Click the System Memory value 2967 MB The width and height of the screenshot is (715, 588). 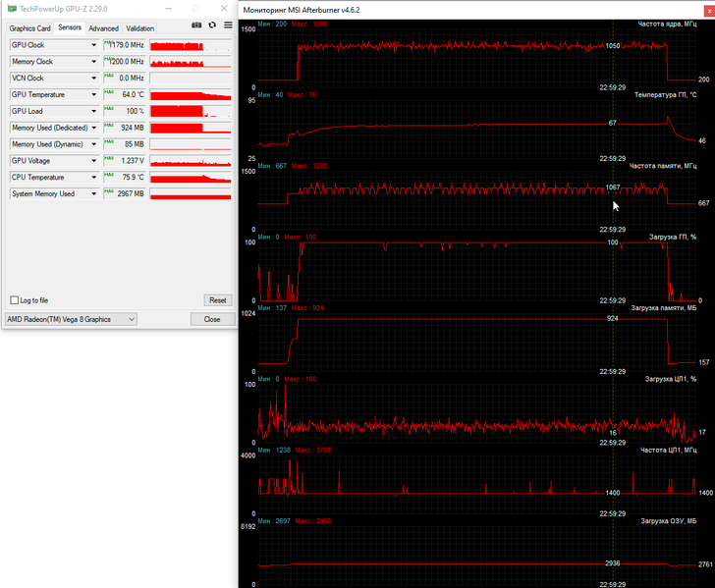coord(131,193)
